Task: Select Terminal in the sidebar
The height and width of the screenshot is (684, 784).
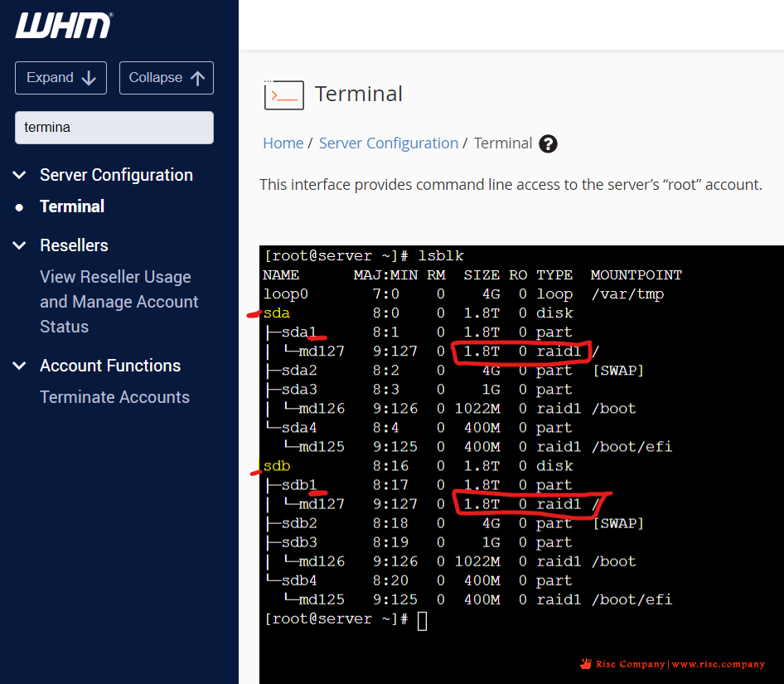Action: [x=72, y=206]
